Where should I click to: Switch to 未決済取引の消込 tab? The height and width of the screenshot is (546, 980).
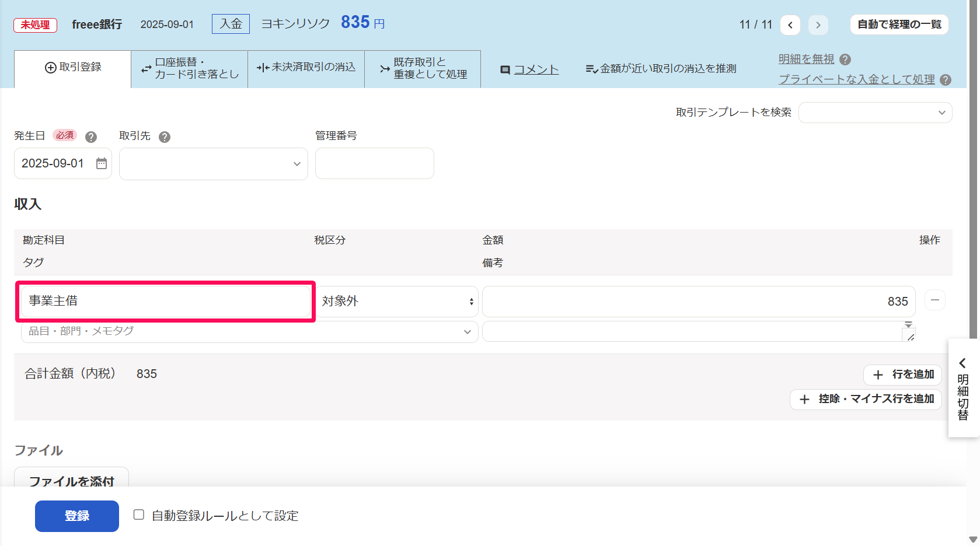306,68
